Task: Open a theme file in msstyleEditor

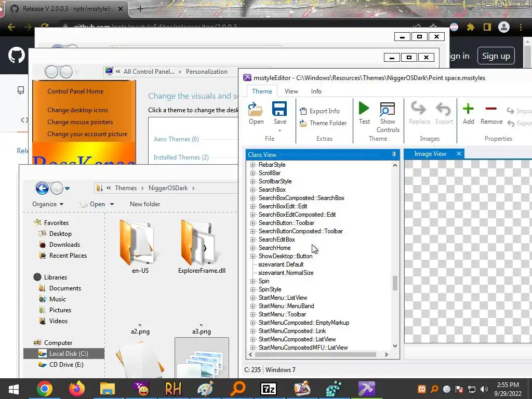Action: tap(256, 114)
